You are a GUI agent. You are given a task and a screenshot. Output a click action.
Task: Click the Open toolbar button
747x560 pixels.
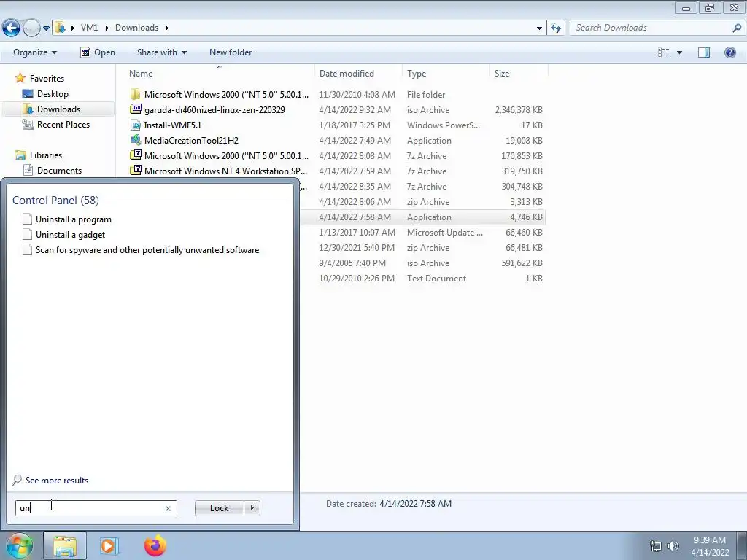[x=98, y=52]
